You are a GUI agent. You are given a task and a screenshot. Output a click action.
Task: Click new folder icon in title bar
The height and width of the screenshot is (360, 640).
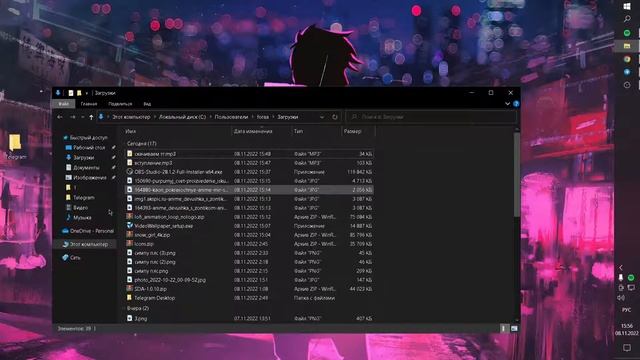(79, 93)
